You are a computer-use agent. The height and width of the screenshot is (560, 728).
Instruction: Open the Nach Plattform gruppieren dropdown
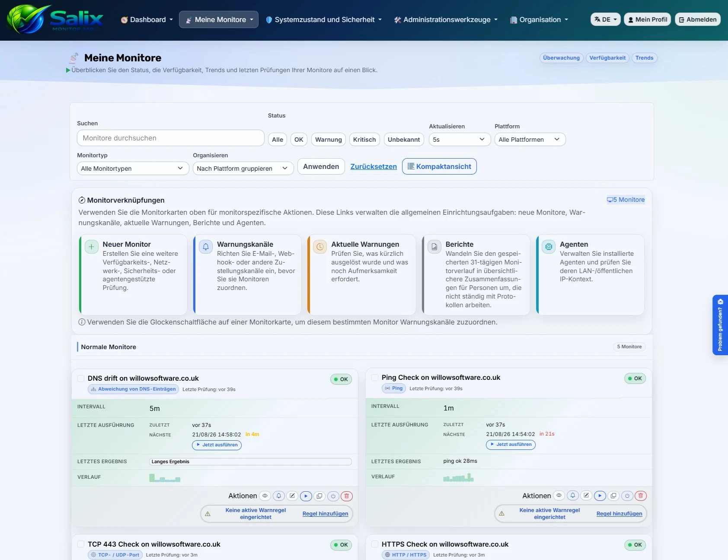243,169
